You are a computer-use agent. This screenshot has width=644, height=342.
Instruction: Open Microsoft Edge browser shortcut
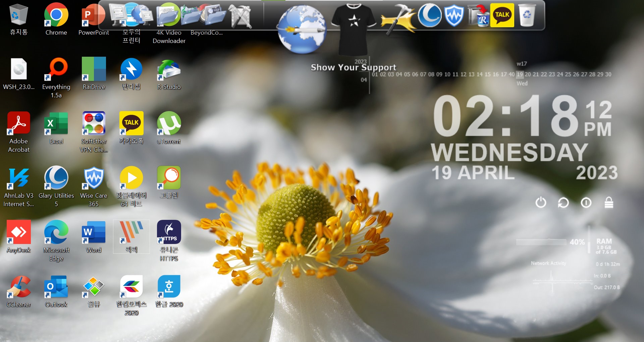click(56, 241)
